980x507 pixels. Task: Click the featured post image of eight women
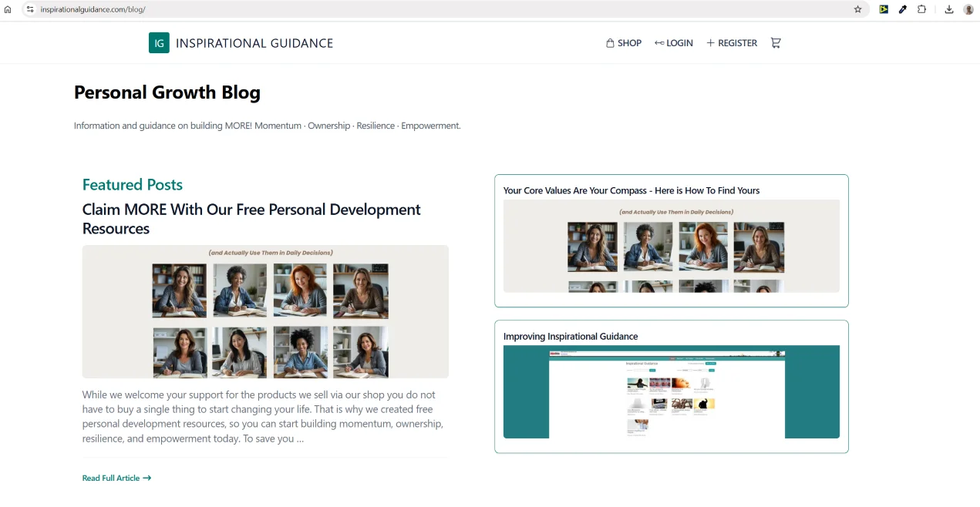(265, 311)
